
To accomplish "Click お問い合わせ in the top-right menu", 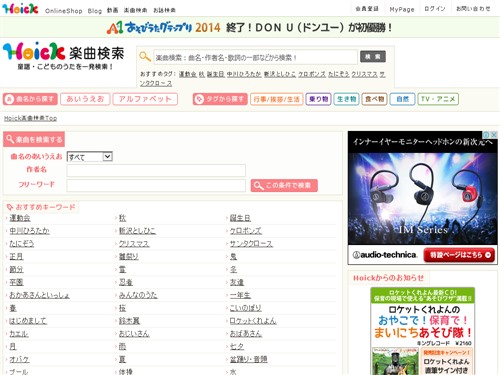I will tap(473, 9).
